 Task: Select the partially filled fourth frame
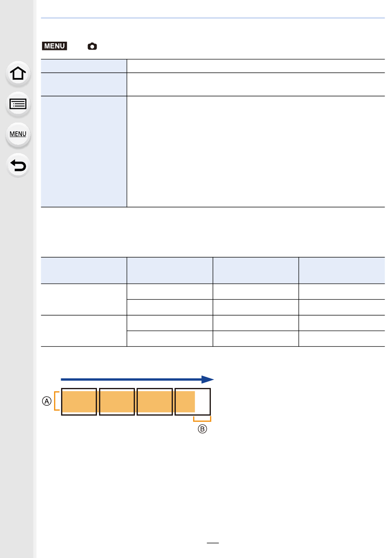(193, 402)
